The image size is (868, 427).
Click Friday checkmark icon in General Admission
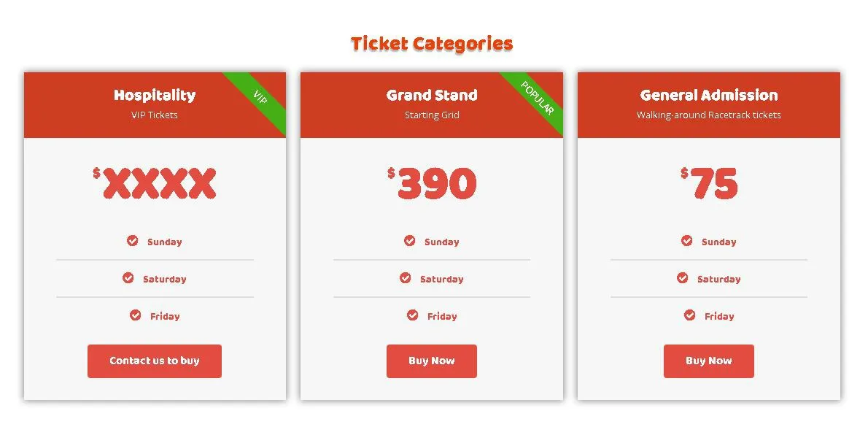pyautogui.click(x=689, y=315)
